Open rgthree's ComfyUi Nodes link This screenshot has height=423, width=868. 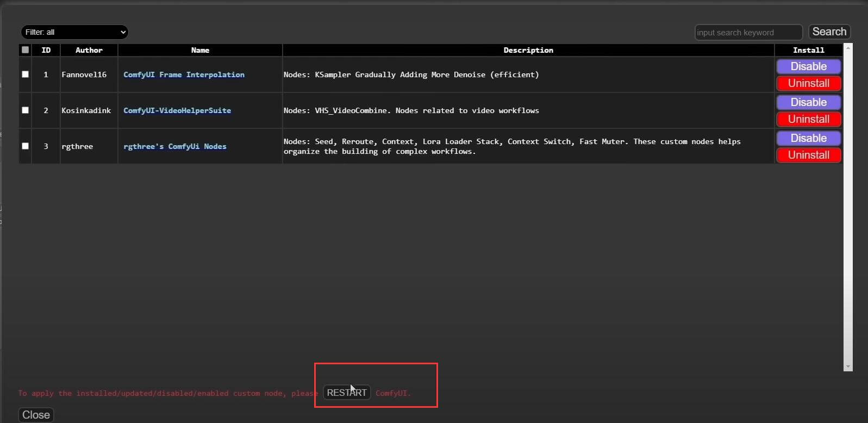(x=175, y=146)
